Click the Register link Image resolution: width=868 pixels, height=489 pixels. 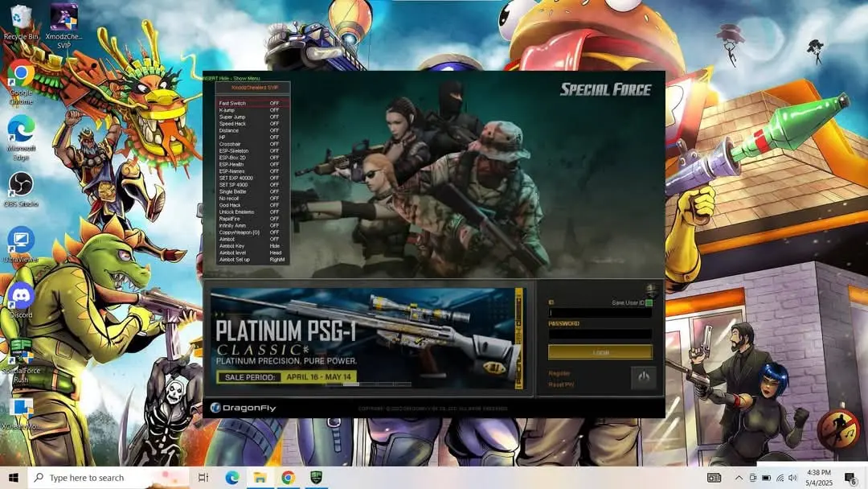pyautogui.click(x=559, y=373)
